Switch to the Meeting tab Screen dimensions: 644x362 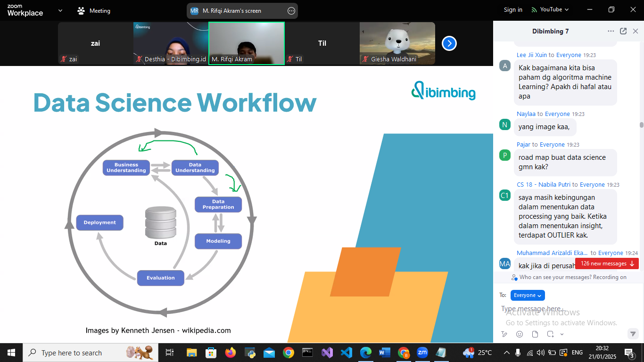point(94,10)
